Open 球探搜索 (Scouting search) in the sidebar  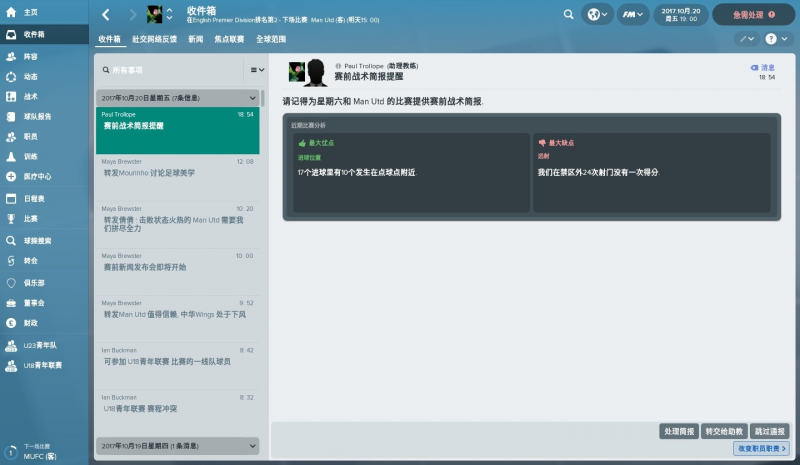(37, 240)
